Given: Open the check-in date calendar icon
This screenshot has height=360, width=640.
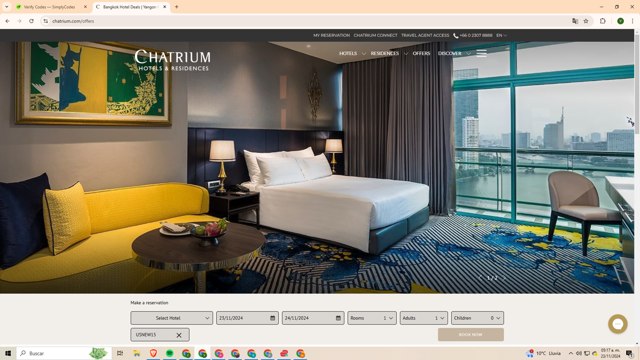Looking at the screenshot, I should click(272, 318).
